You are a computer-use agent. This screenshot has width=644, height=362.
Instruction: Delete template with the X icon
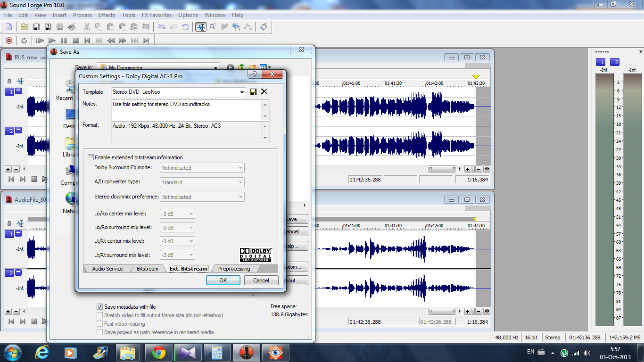click(x=264, y=92)
